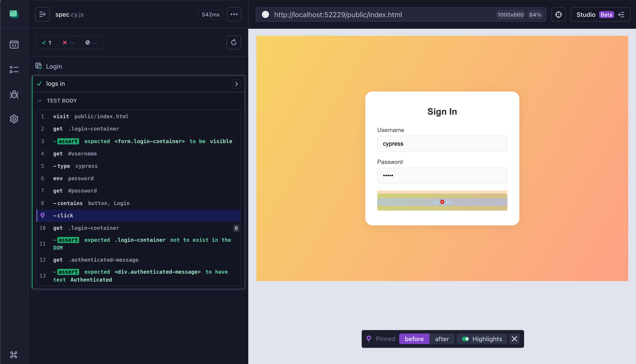
Task: Click the Cypress logo in the corner
Action: [14, 14]
